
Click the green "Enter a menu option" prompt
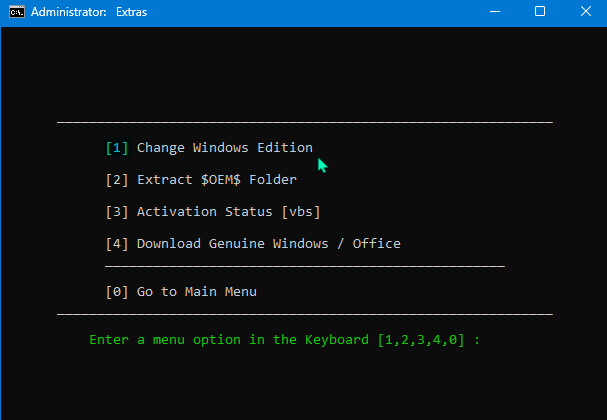(x=165, y=340)
